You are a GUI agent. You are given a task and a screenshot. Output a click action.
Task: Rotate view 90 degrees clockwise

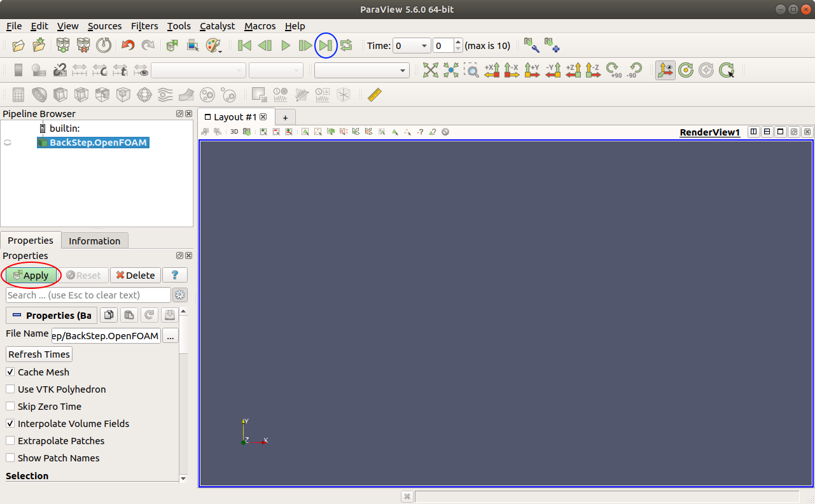point(614,70)
